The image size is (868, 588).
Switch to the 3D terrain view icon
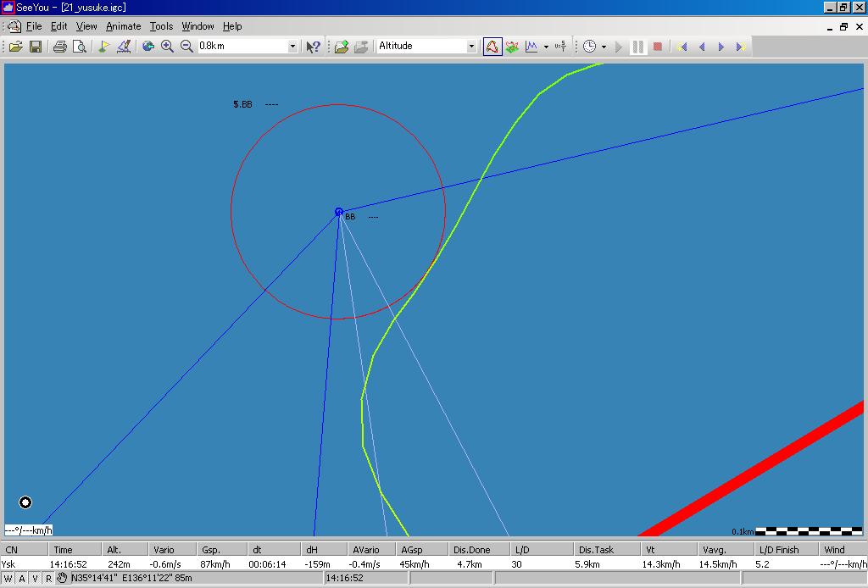512,47
